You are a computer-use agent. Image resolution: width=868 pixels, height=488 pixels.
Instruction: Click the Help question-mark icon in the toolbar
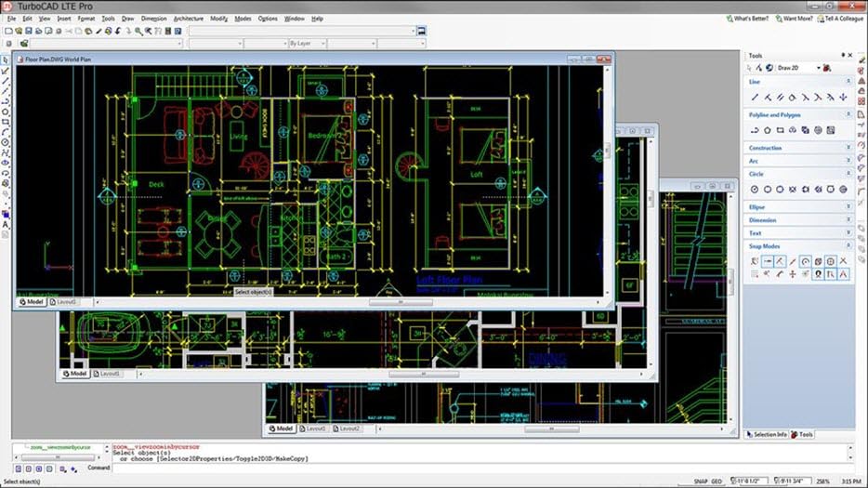(x=178, y=31)
